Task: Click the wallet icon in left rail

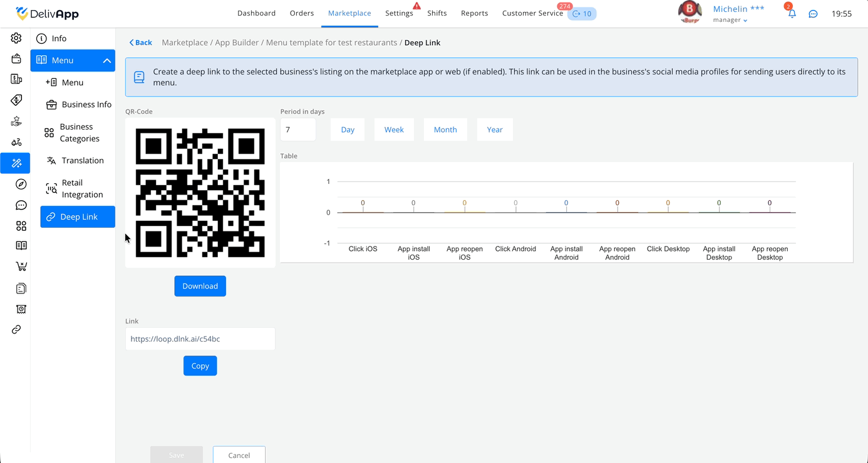Action: [x=16, y=59]
